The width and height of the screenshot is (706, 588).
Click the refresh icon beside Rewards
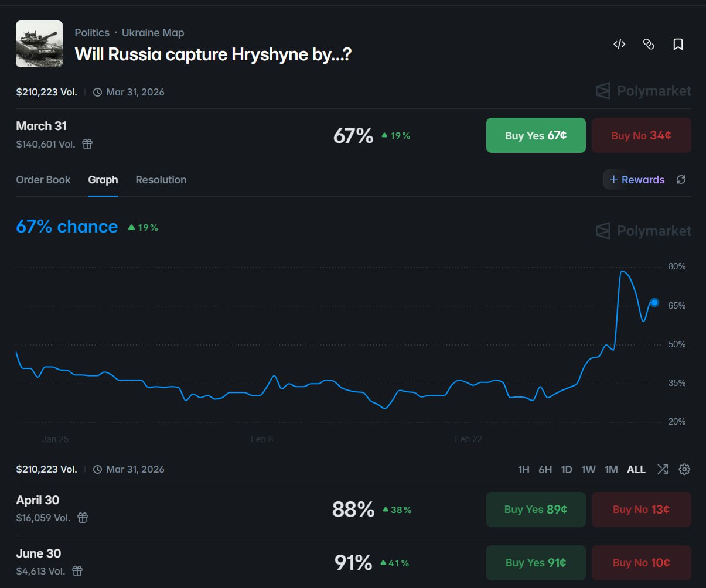[x=681, y=180]
